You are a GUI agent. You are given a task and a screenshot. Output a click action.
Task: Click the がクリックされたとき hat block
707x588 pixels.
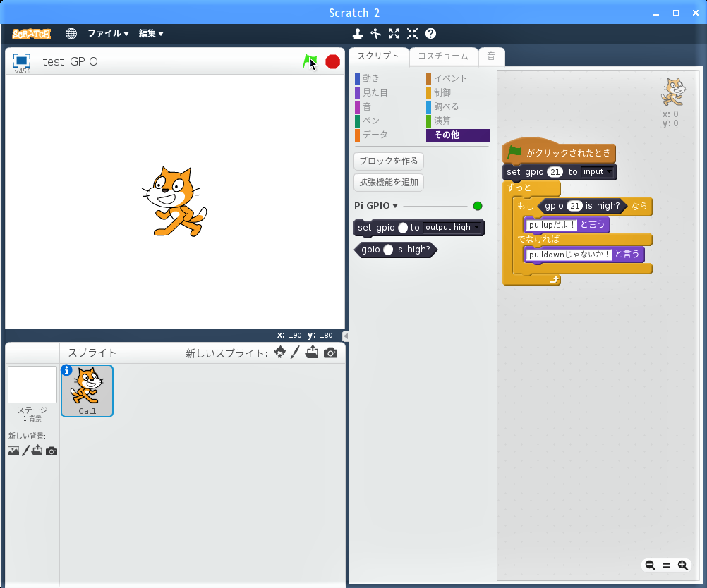pyautogui.click(x=559, y=152)
